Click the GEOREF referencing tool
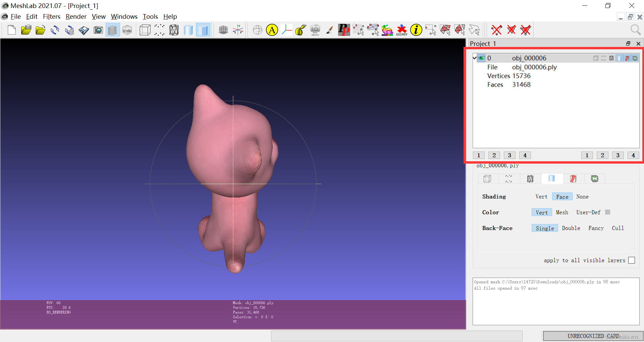The image size is (644, 342). tap(402, 30)
